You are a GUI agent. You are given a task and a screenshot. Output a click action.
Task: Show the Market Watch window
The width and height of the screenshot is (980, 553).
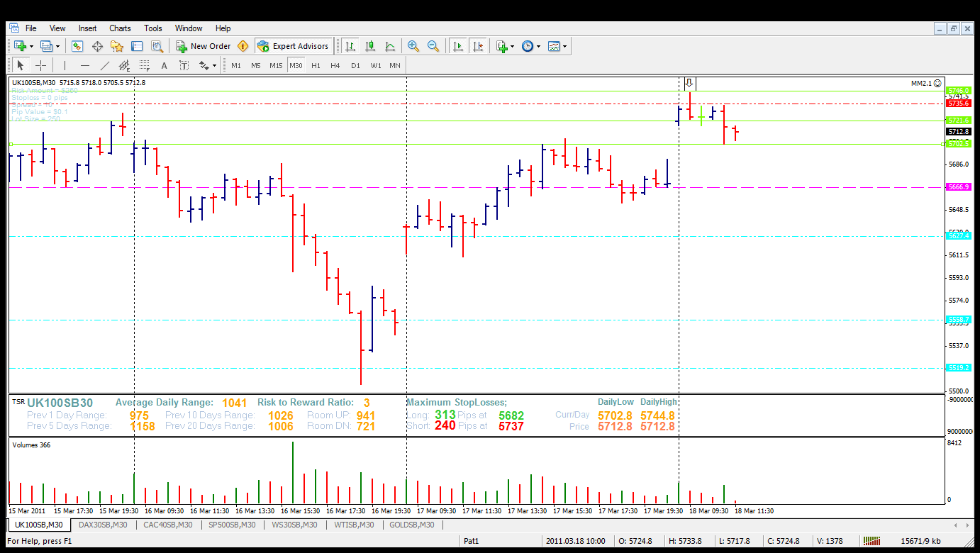tap(77, 46)
